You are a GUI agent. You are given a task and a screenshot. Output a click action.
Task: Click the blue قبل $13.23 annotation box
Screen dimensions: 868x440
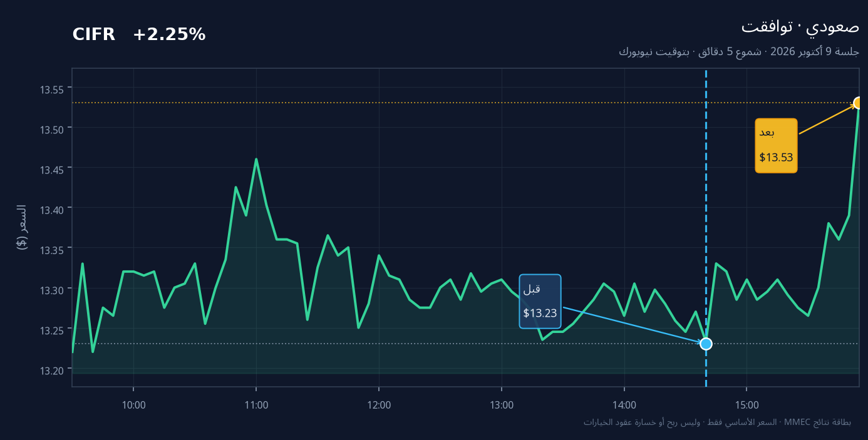pos(540,301)
